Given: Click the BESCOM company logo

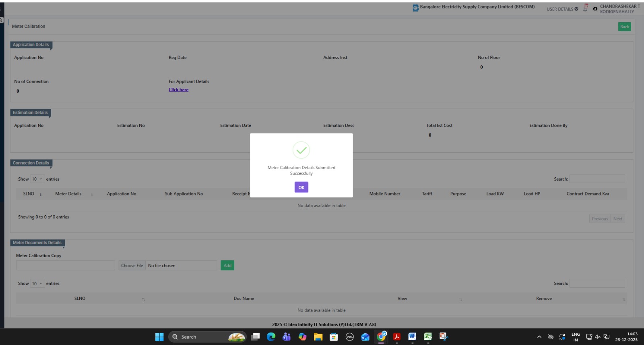Looking at the screenshot, I should [415, 8].
